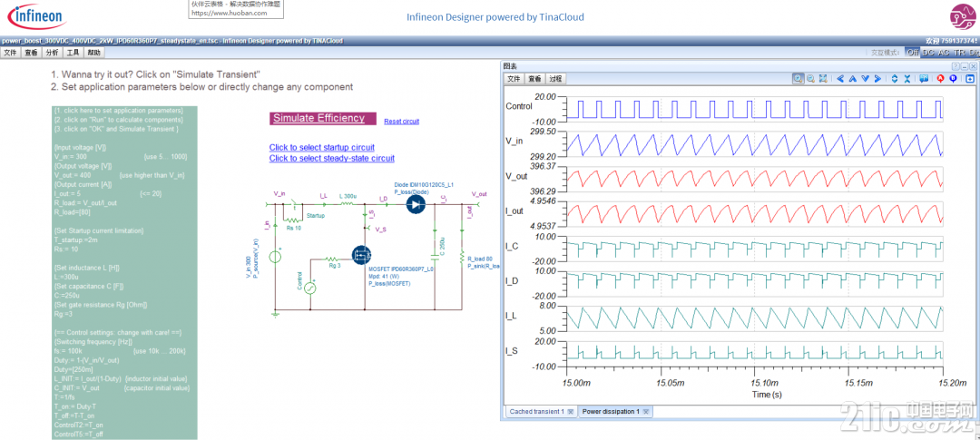Click the chart window help question icon
The height and width of the screenshot is (440, 980).
tap(955, 66)
